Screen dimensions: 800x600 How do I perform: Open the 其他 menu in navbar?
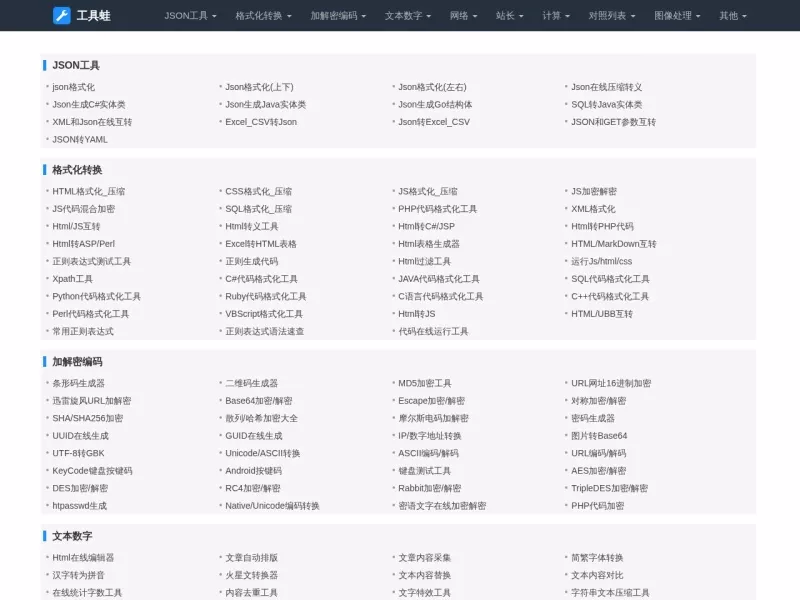733,16
